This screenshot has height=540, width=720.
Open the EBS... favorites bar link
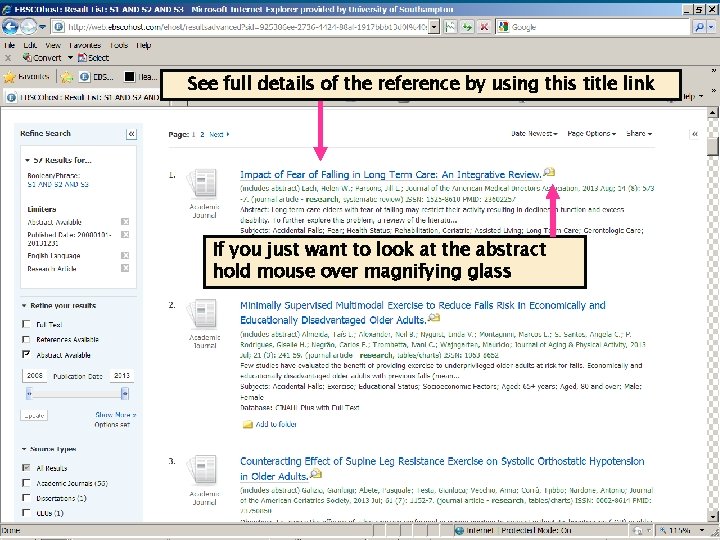coord(96,77)
